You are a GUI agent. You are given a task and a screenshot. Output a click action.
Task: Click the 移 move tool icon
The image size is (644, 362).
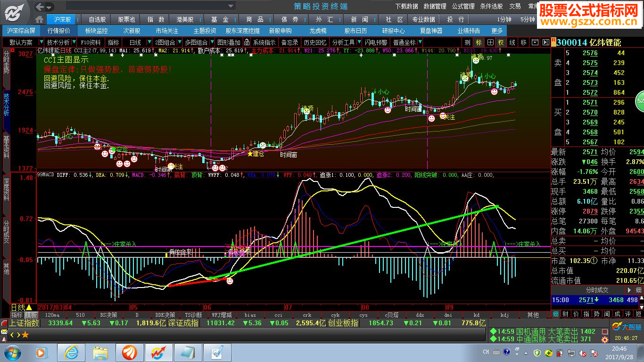coord(523,42)
